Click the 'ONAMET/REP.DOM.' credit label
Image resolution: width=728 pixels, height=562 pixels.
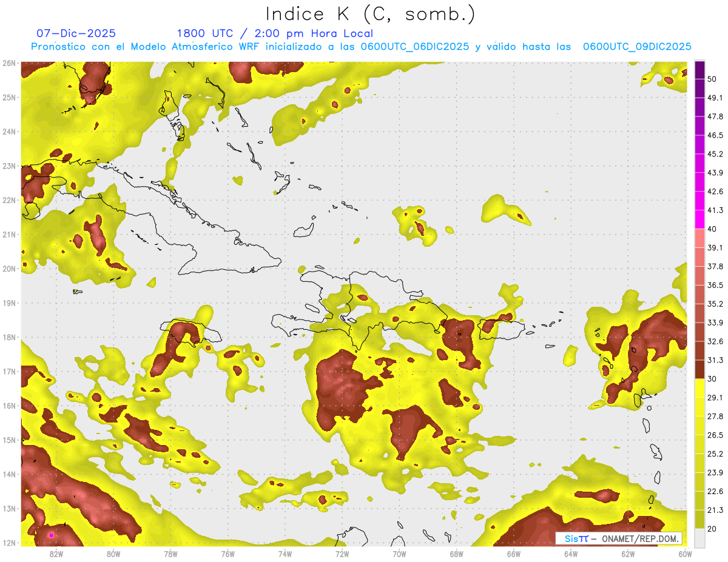[x=639, y=538]
